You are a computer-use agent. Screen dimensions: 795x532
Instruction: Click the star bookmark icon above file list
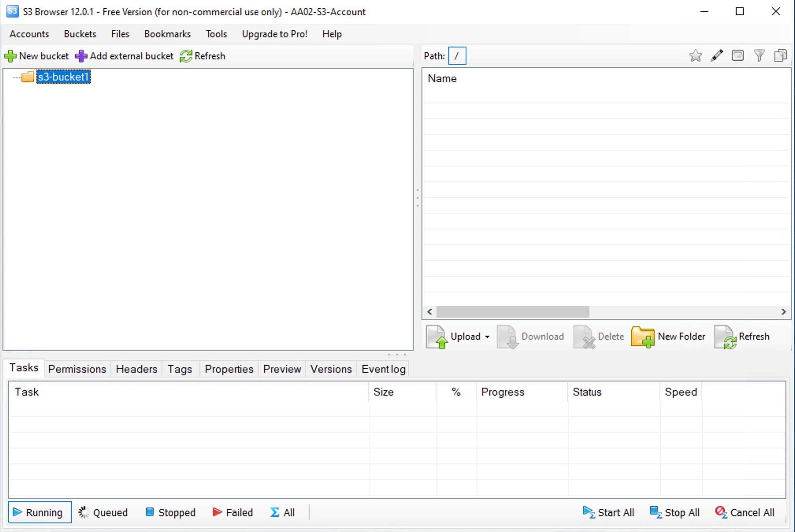click(x=696, y=56)
